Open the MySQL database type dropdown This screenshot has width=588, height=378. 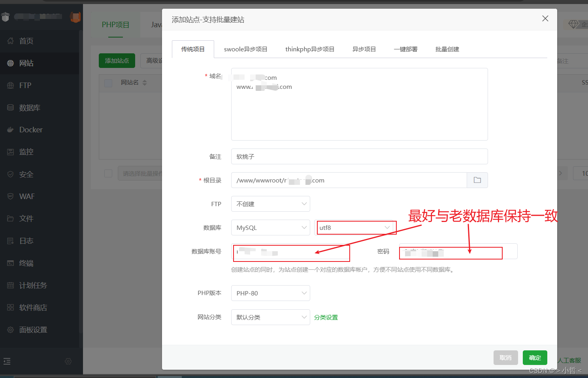click(x=271, y=228)
